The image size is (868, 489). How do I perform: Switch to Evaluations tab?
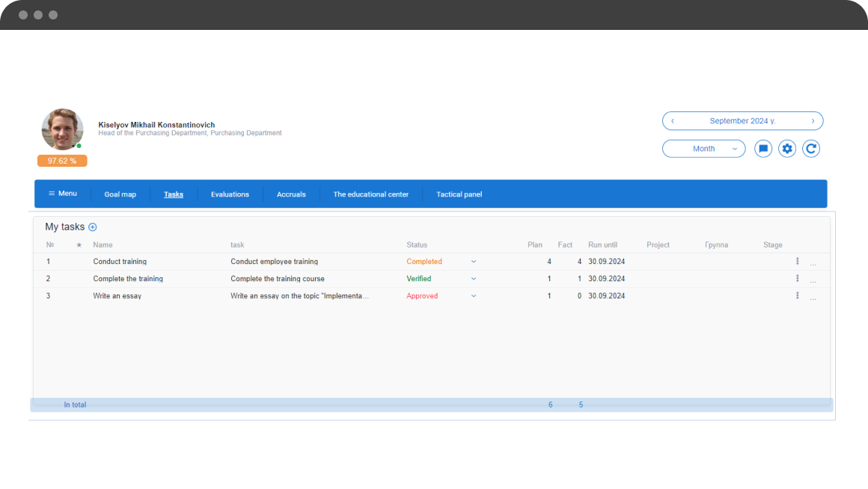click(x=230, y=194)
